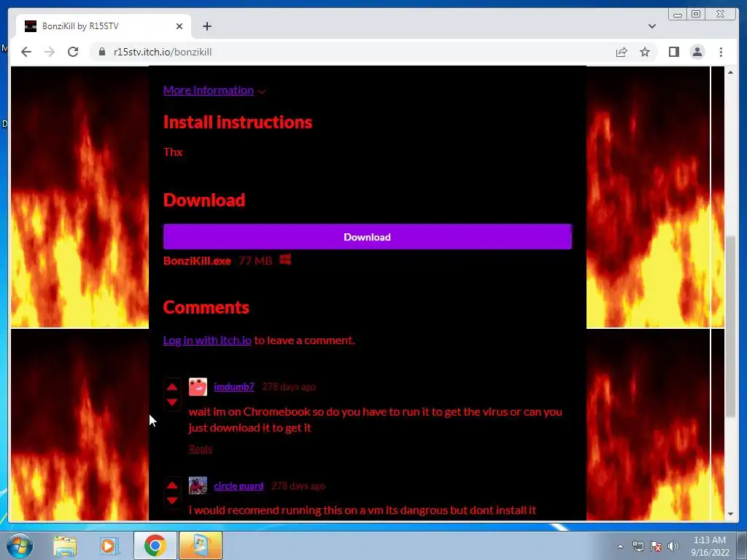Open the imdumb7 user profile link
This screenshot has height=560, width=747.
coord(234,386)
